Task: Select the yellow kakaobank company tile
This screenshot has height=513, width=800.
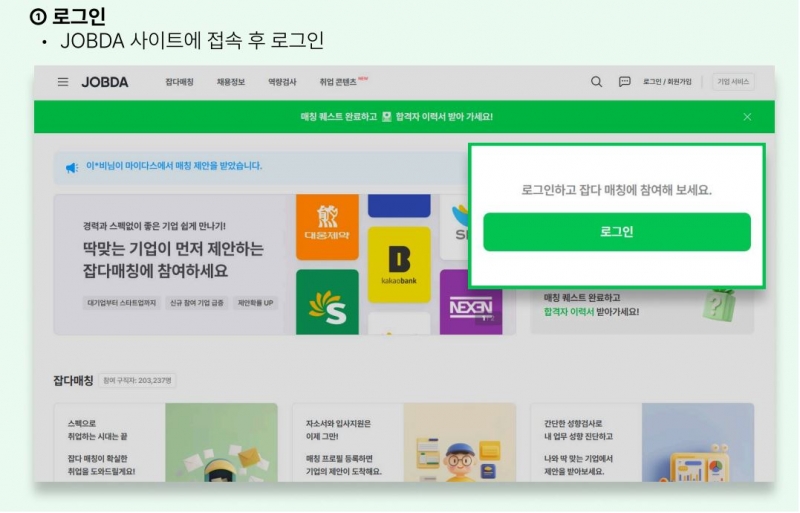Action: [399, 263]
